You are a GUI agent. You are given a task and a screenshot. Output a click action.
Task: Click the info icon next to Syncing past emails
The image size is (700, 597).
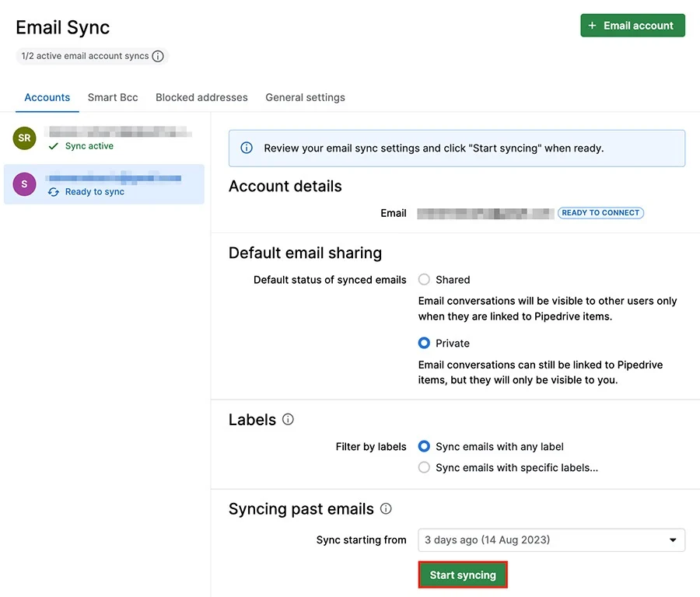click(386, 508)
